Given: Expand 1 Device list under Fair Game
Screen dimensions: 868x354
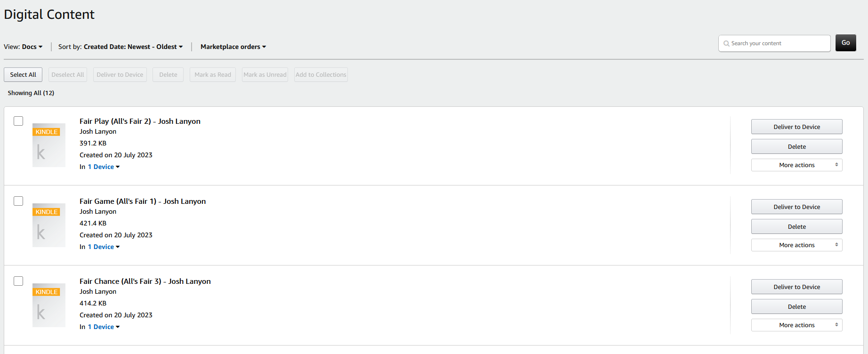Looking at the screenshot, I should (x=104, y=247).
